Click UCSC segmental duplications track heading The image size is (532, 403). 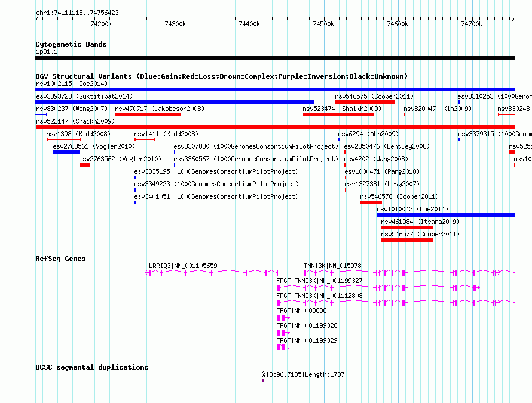(x=92, y=367)
